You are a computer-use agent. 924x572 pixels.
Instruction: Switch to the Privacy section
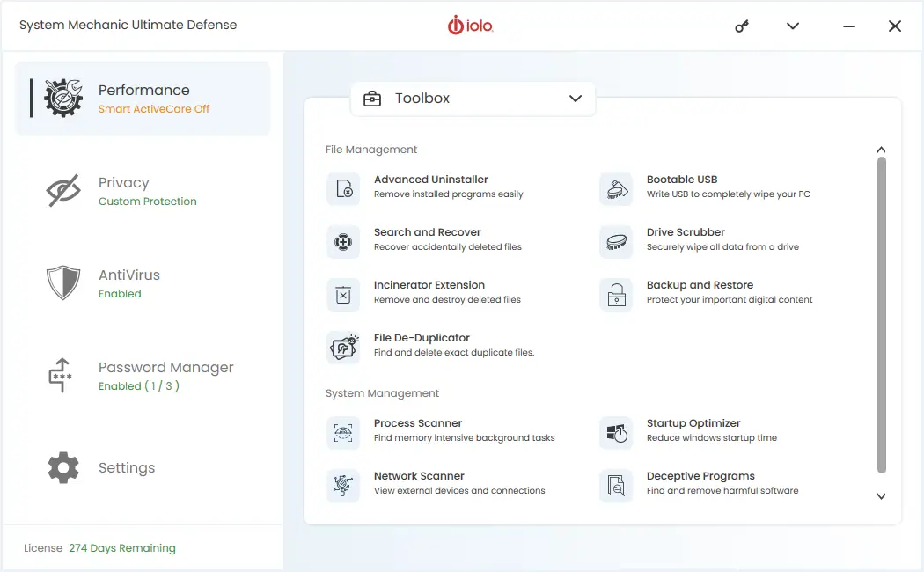pos(123,182)
